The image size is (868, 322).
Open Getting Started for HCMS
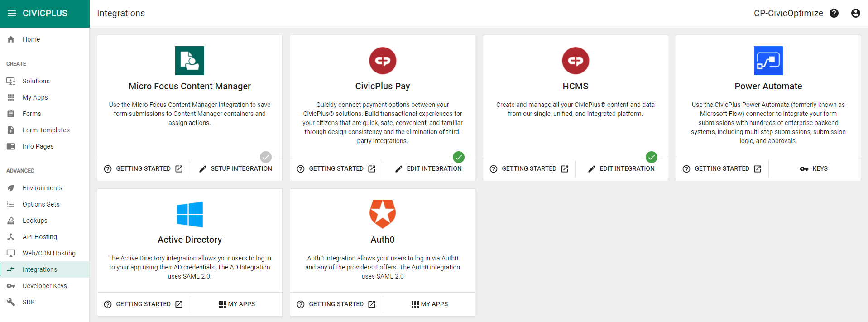pyautogui.click(x=529, y=169)
